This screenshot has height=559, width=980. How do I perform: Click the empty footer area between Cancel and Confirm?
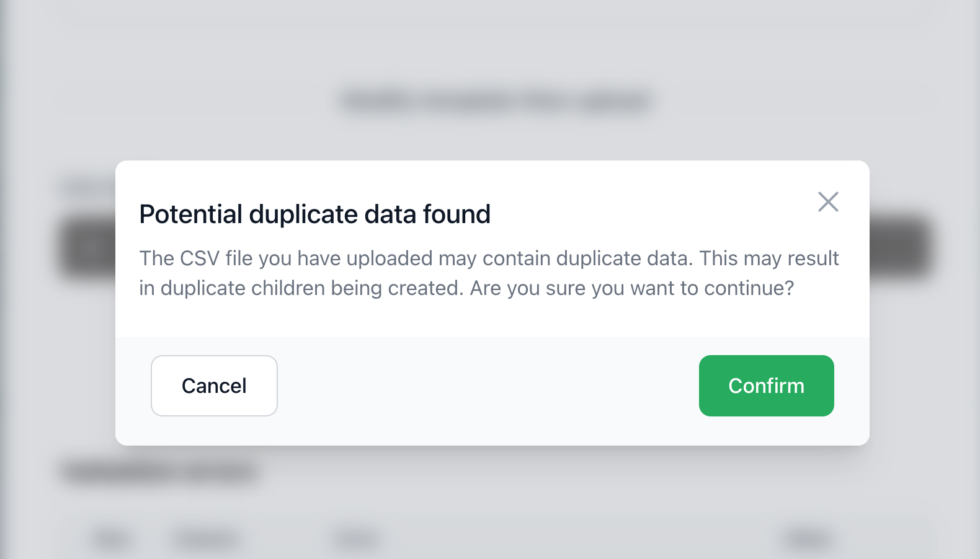click(488, 387)
